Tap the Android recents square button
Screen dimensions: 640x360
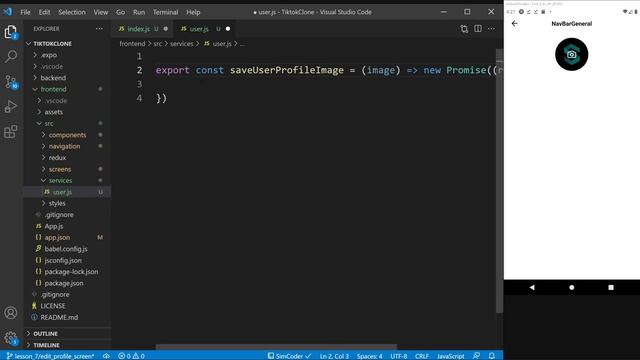pyautogui.click(x=611, y=287)
